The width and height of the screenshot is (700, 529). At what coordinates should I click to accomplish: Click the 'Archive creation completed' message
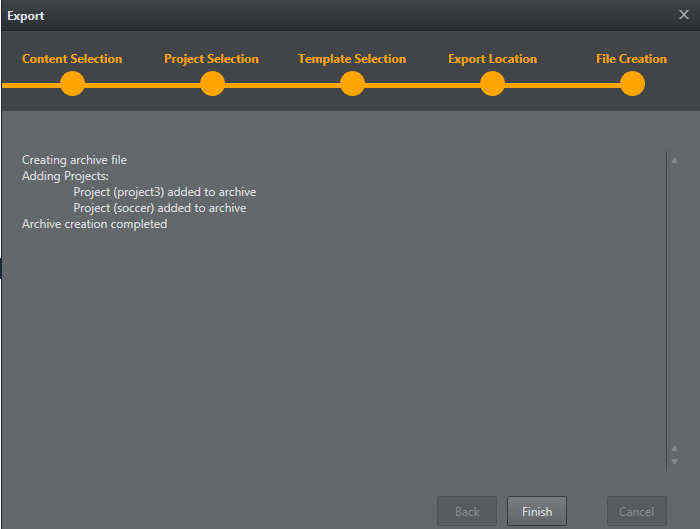pyautogui.click(x=94, y=224)
